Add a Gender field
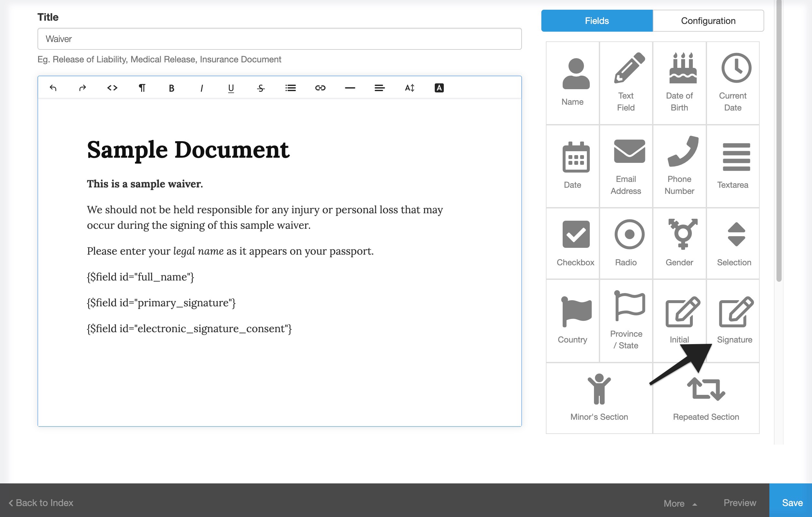The image size is (812, 517). coord(680,244)
